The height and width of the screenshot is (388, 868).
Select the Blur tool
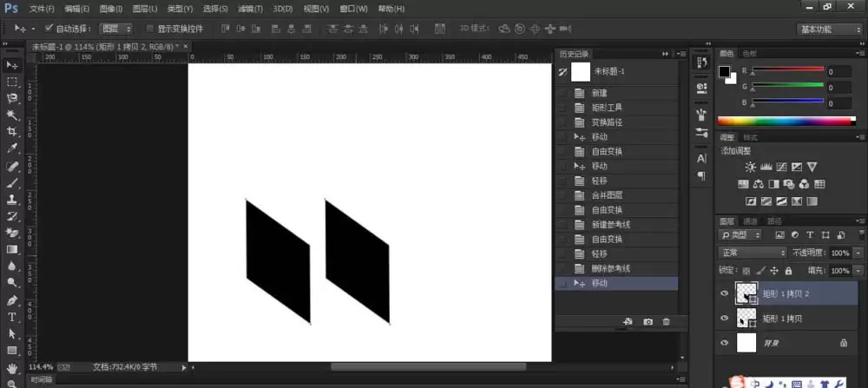point(11,266)
